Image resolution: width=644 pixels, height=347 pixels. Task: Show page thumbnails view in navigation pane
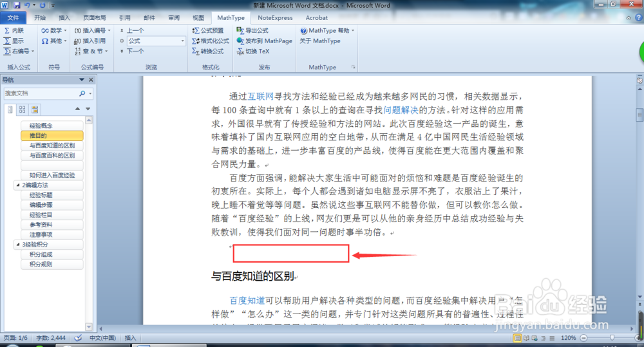pyautogui.click(x=22, y=109)
